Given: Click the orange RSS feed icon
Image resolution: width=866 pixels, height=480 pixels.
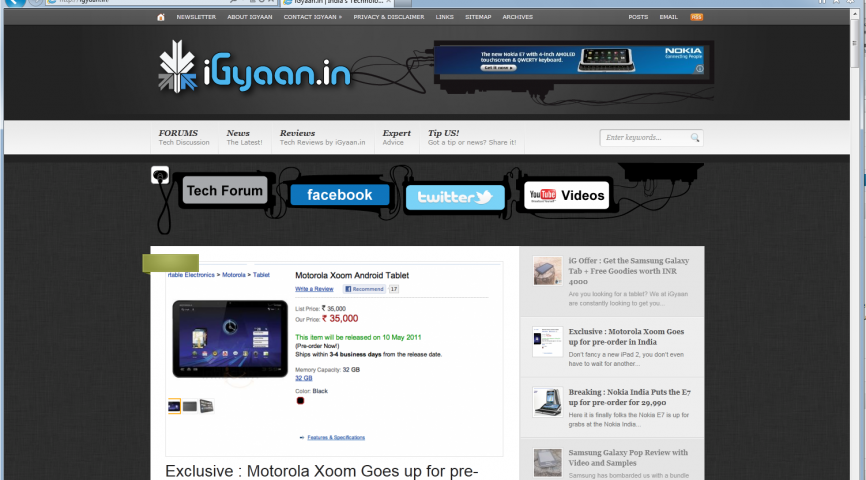Looking at the screenshot, I should pyautogui.click(x=696, y=17).
